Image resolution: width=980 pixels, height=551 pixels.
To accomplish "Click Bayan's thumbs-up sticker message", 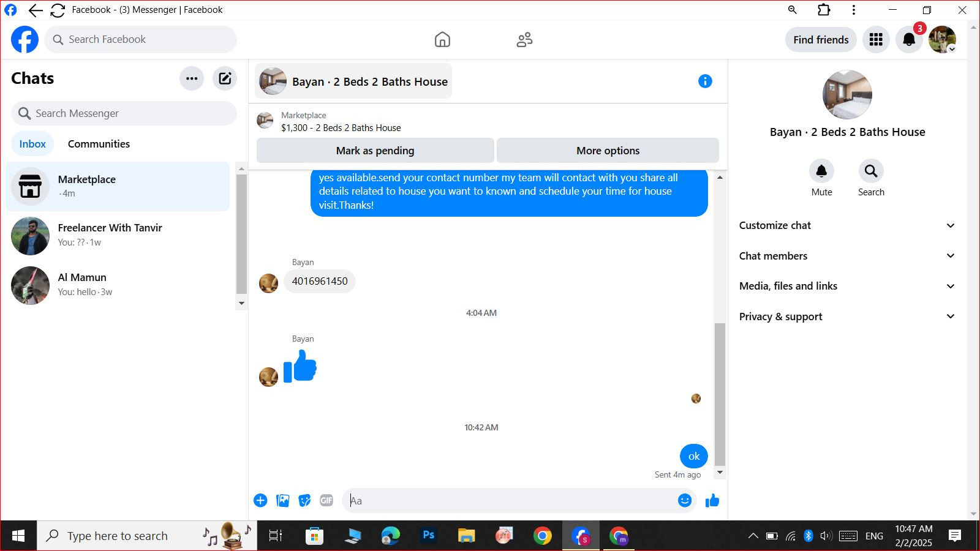I will pos(300,366).
